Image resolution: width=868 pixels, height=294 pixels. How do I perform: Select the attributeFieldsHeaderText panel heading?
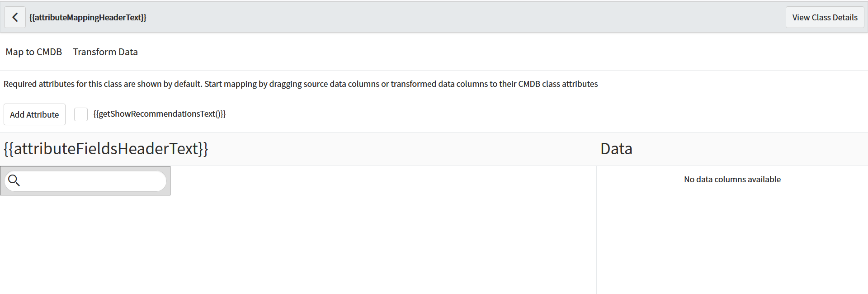[x=105, y=148]
